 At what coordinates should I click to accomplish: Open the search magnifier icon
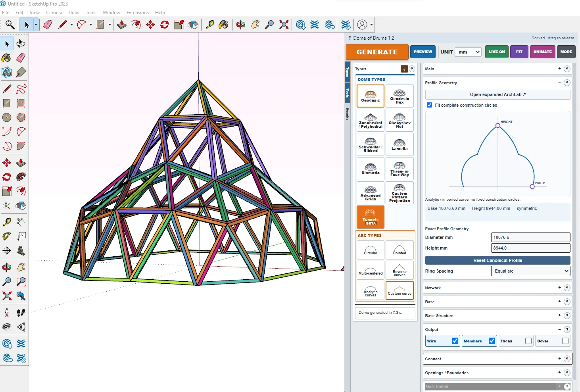click(10, 25)
